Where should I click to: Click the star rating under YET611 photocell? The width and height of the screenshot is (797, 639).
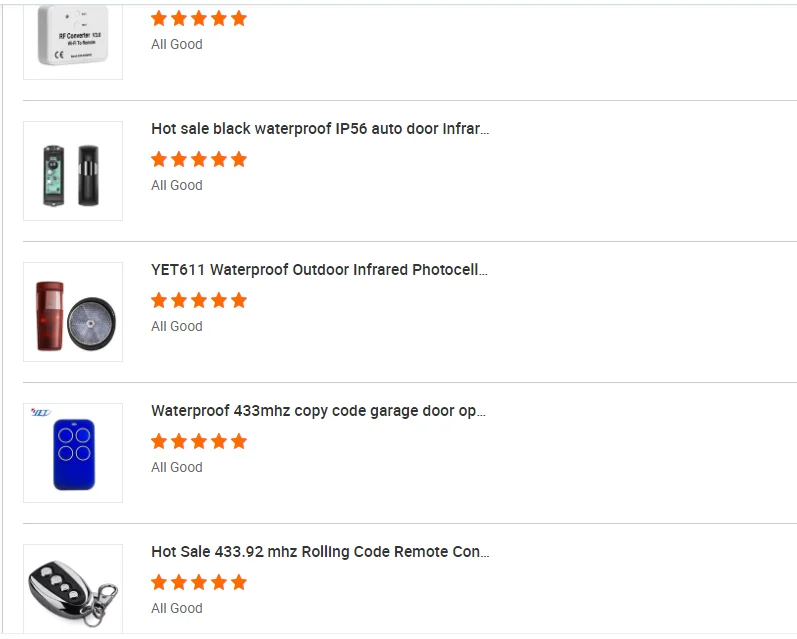[x=198, y=300]
